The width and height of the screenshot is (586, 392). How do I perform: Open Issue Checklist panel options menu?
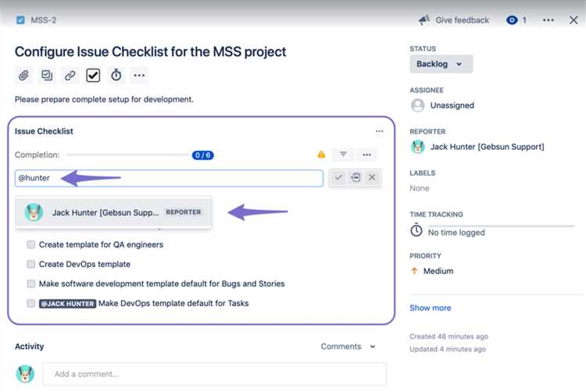click(x=379, y=131)
